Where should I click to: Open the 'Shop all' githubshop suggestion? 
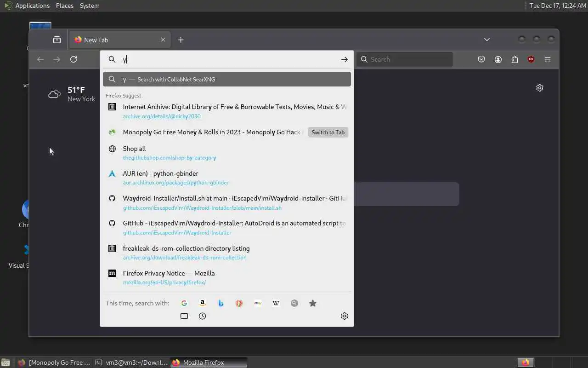227,153
